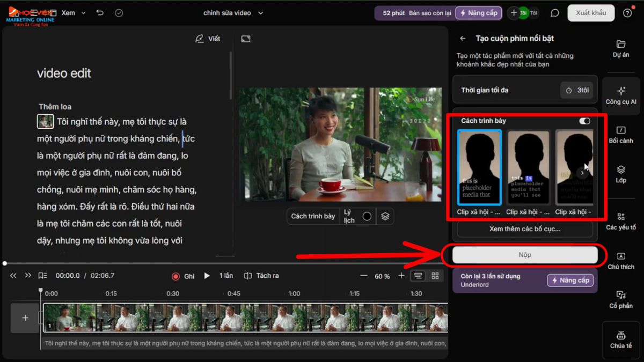Open the Lớp layers sidebar tab
The width and height of the screenshot is (644, 362).
tap(621, 174)
